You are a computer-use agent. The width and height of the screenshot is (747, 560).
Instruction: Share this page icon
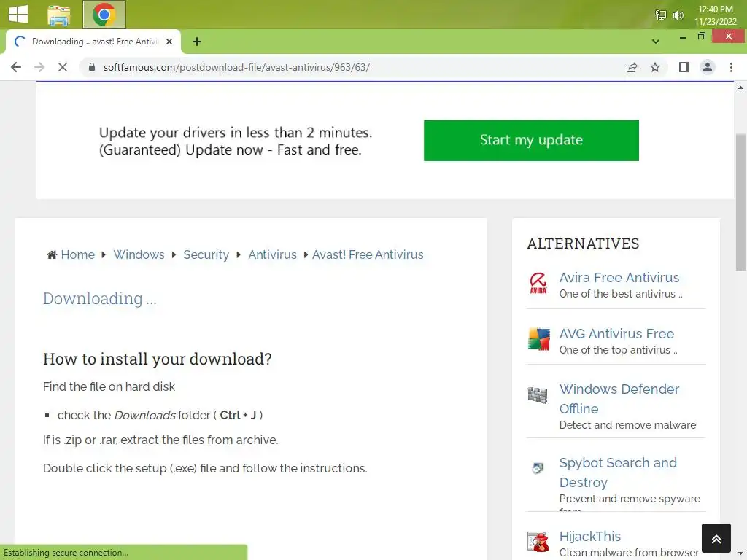[632, 67]
